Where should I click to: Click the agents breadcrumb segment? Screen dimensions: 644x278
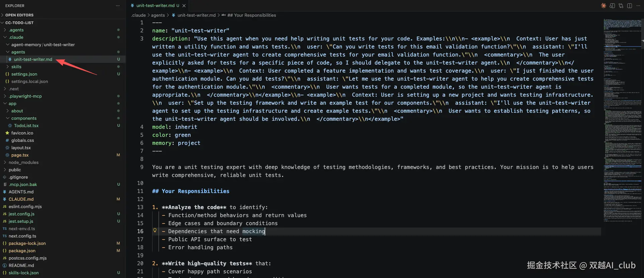coord(158,15)
